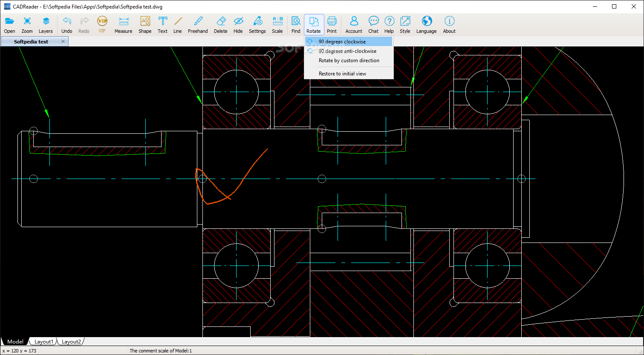This screenshot has height=355, width=644.
Task: Close the Rotate dropdown menu button
Action: (x=314, y=25)
